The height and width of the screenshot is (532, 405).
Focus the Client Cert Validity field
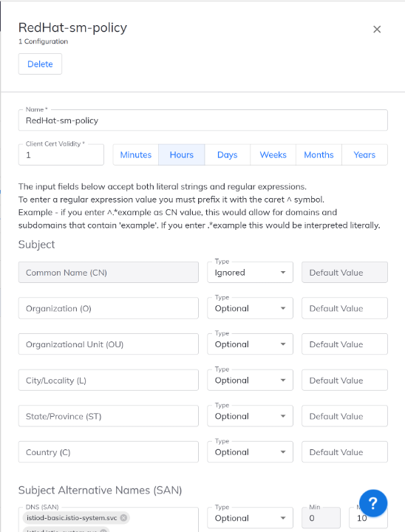tap(61, 155)
